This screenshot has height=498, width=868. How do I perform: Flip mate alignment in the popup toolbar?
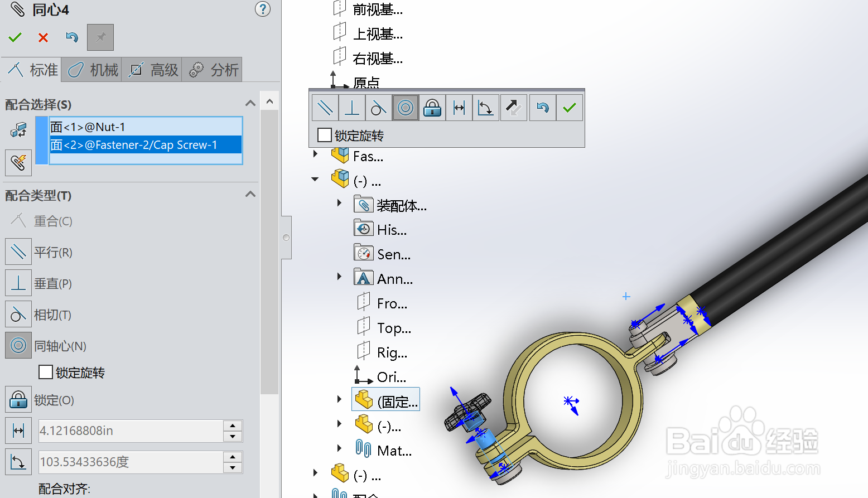pos(514,108)
